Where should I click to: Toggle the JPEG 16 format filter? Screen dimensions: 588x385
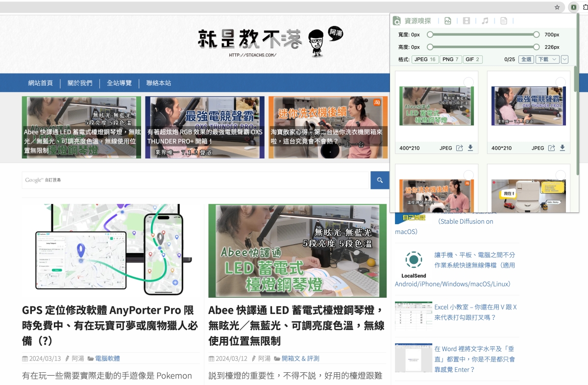coord(425,59)
